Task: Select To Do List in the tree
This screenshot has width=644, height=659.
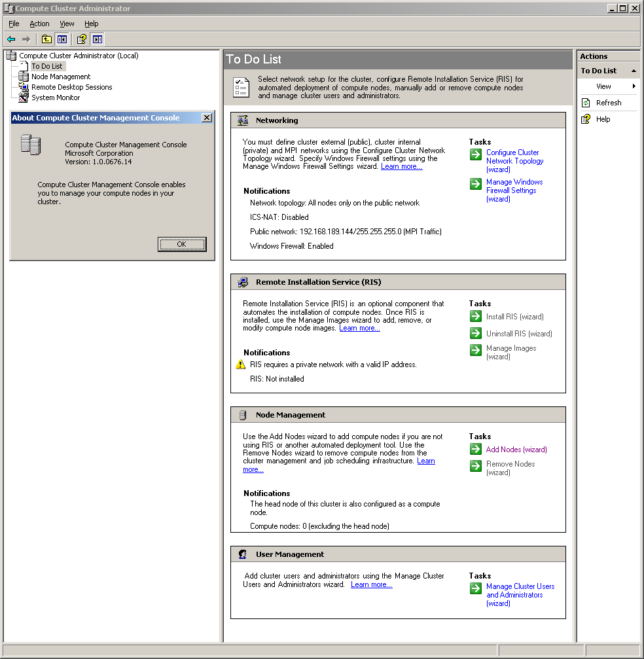Action: (47, 66)
